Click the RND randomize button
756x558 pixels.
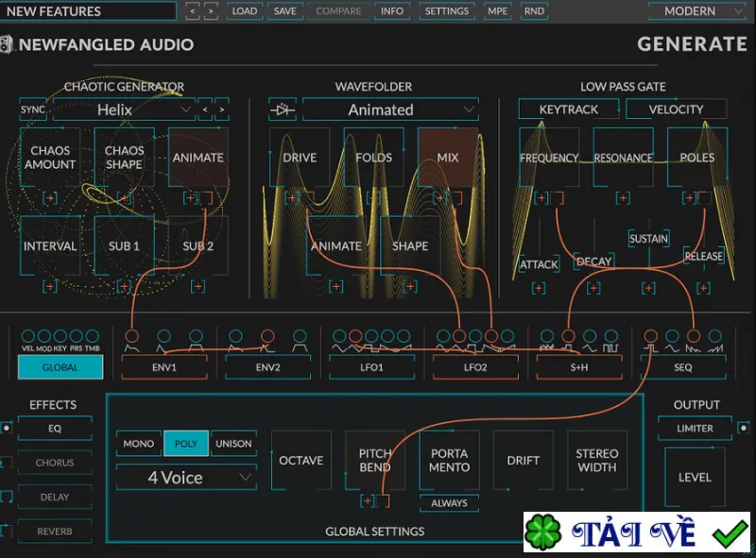click(x=534, y=11)
